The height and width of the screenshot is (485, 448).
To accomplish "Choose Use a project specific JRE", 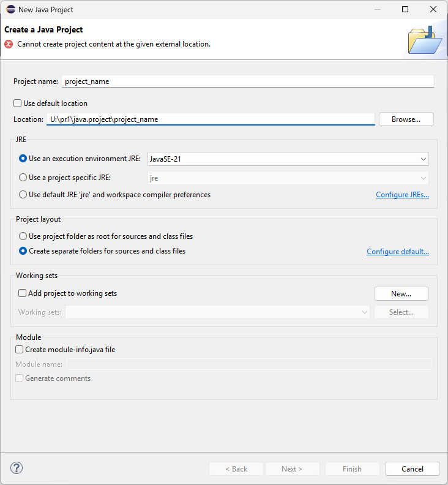I will [x=23, y=178].
